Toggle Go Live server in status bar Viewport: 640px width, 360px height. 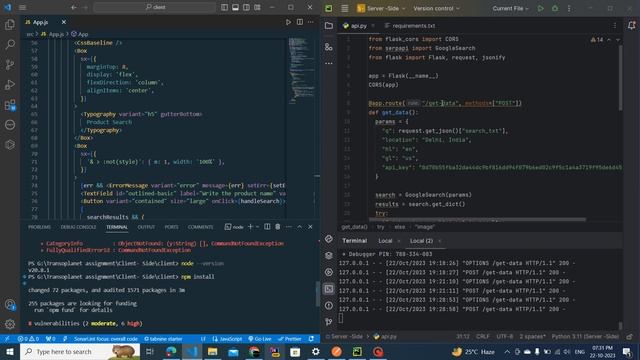tap(260, 339)
